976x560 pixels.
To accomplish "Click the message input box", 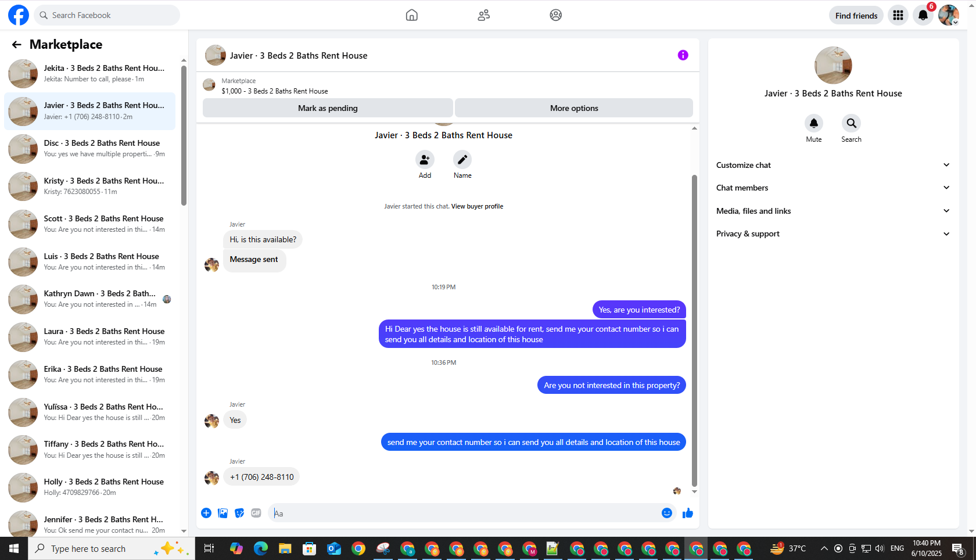I will [465, 513].
